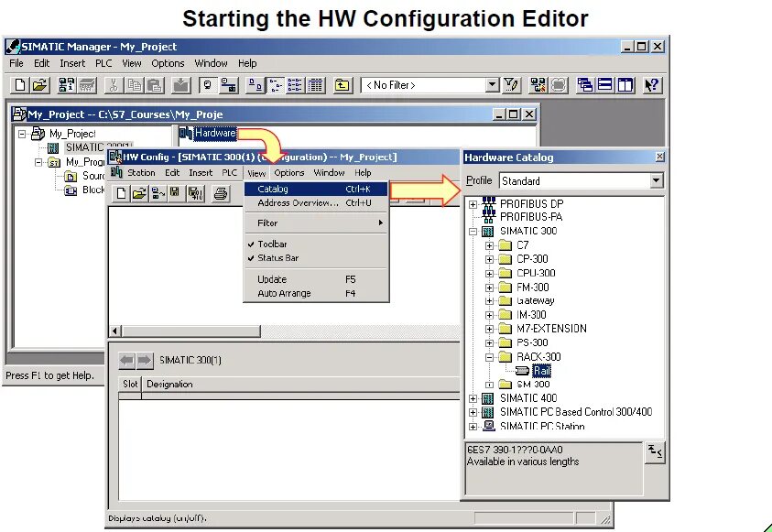
Task: Open Station menu in HW Config
Action: pyautogui.click(x=141, y=173)
